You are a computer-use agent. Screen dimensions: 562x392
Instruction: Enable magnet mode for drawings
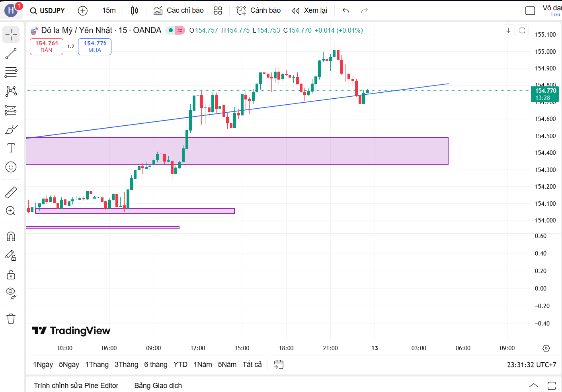click(11, 236)
